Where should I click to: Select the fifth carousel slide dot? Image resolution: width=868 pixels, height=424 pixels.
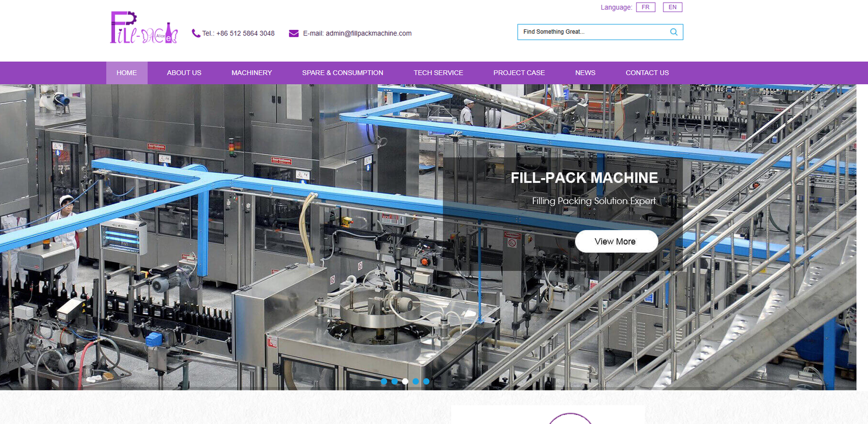click(x=426, y=382)
